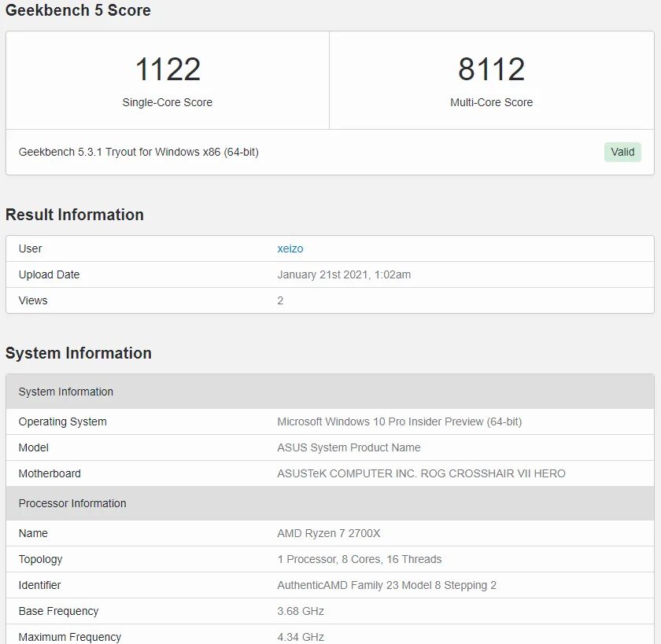Select the single-core score value 1122
The image size is (661, 644).
[168, 69]
